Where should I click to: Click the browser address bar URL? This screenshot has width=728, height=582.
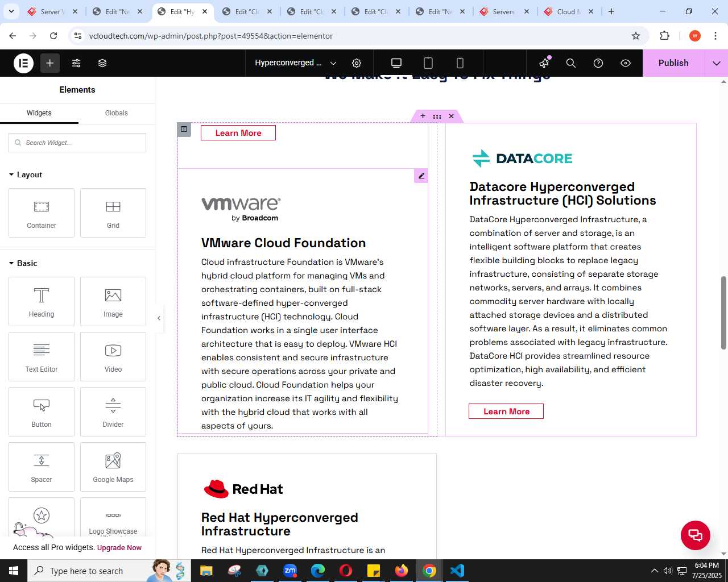coord(211,36)
